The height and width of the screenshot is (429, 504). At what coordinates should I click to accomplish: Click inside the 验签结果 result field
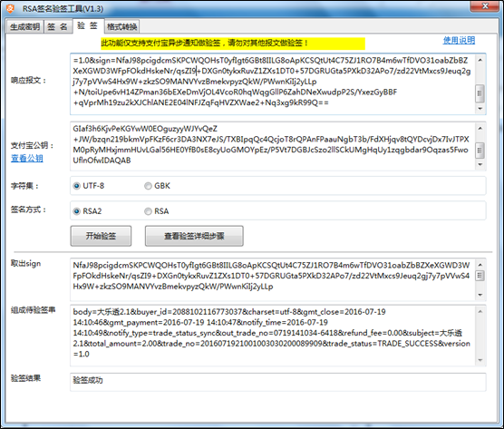[x=277, y=382]
